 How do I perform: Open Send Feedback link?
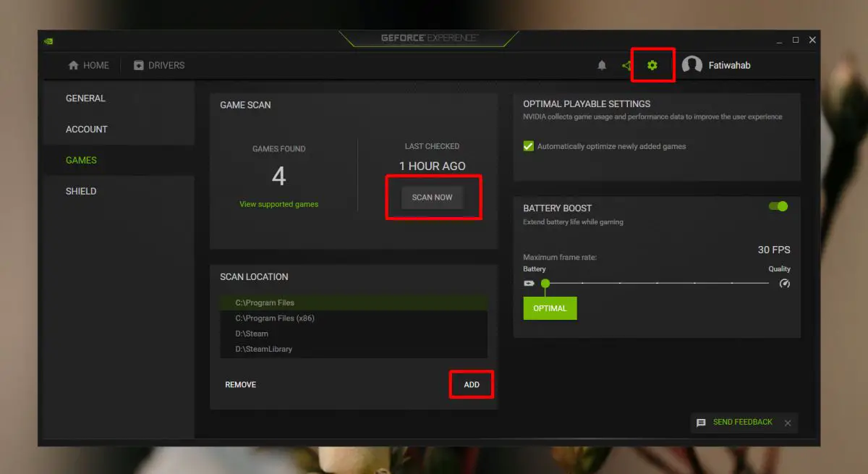(743, 422)
